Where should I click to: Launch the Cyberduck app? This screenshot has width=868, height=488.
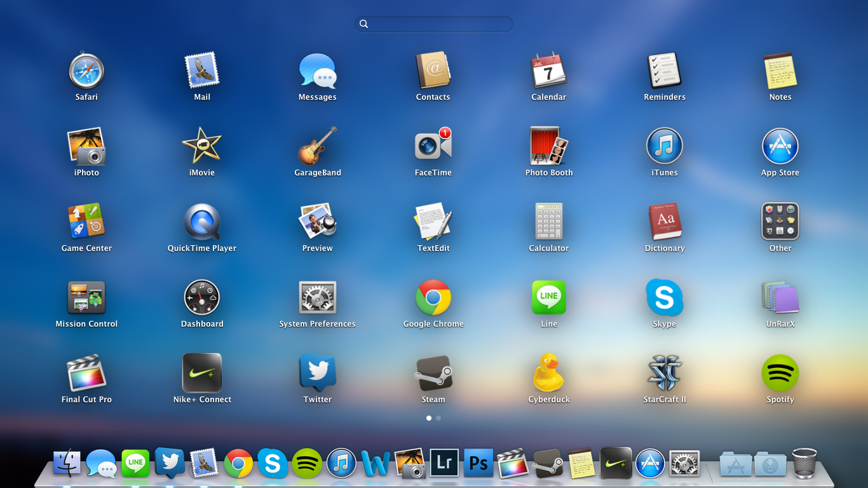tap(549, 373)
